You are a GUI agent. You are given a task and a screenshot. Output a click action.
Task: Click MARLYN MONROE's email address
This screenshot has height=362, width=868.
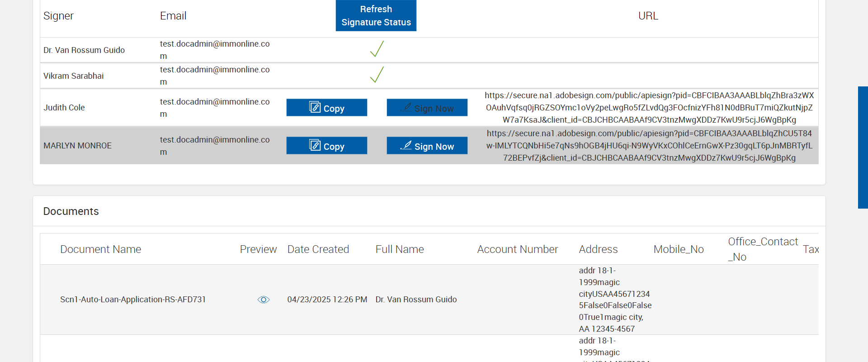pos(215,146)
